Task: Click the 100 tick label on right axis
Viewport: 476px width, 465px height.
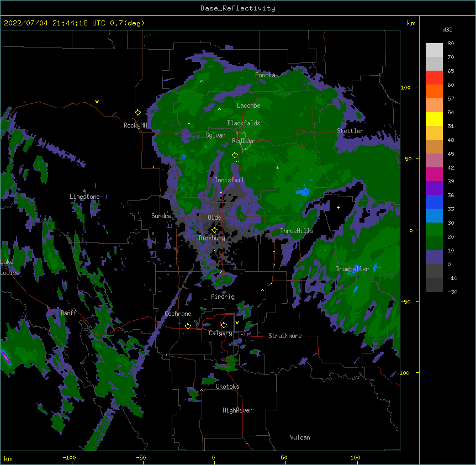Action: (405, 88)
